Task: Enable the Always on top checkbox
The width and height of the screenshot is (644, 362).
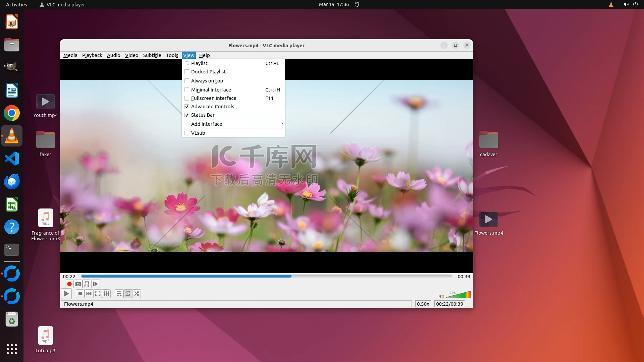Action: 187,81
